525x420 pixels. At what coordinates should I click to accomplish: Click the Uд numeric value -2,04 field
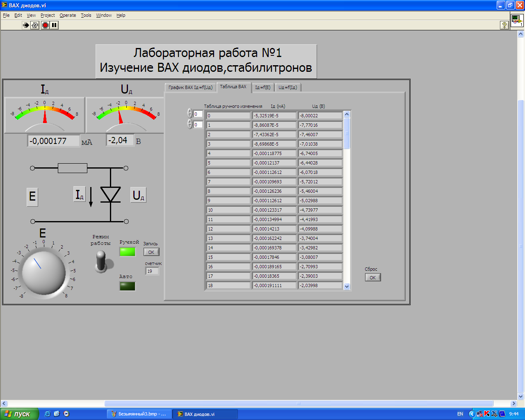(120, 140)
